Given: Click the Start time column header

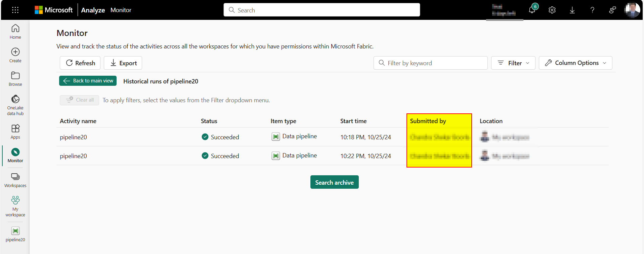Looking at the screenshot, I should (353, 121).
